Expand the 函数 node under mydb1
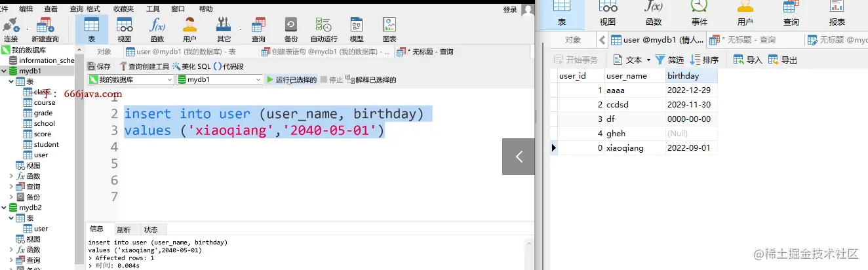 coord(11,176)
